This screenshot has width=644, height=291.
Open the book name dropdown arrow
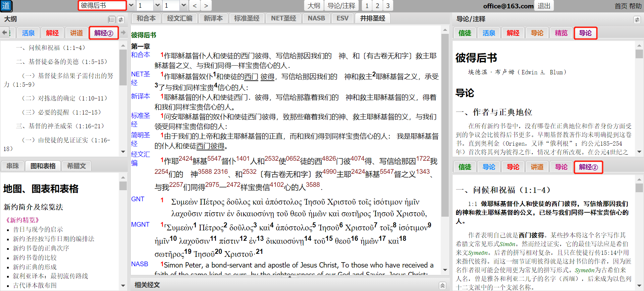(131, 6)
